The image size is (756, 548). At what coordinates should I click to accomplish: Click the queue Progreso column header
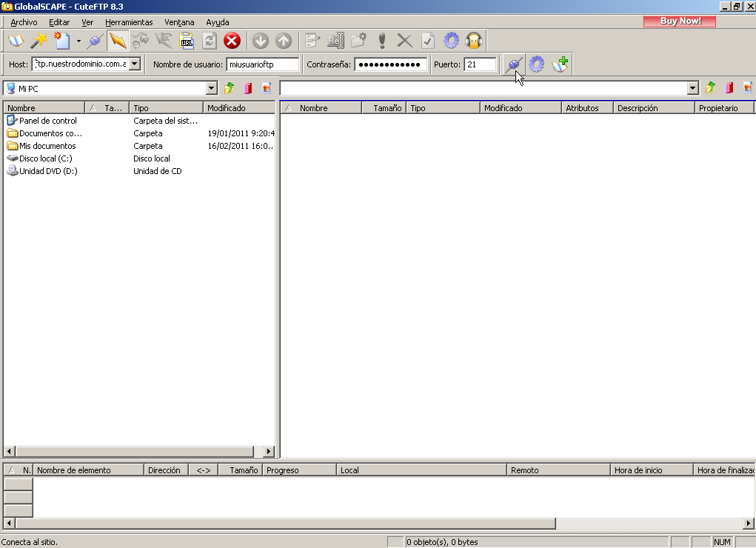(299, 470)
